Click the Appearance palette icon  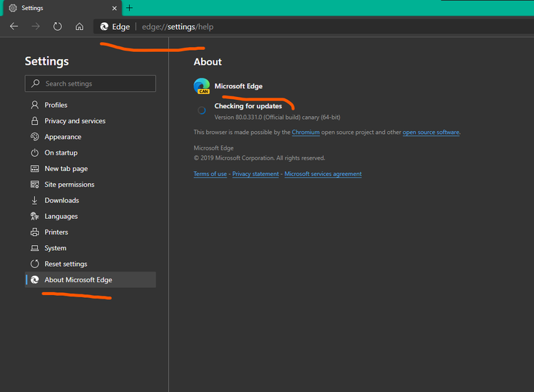point(35,137)
